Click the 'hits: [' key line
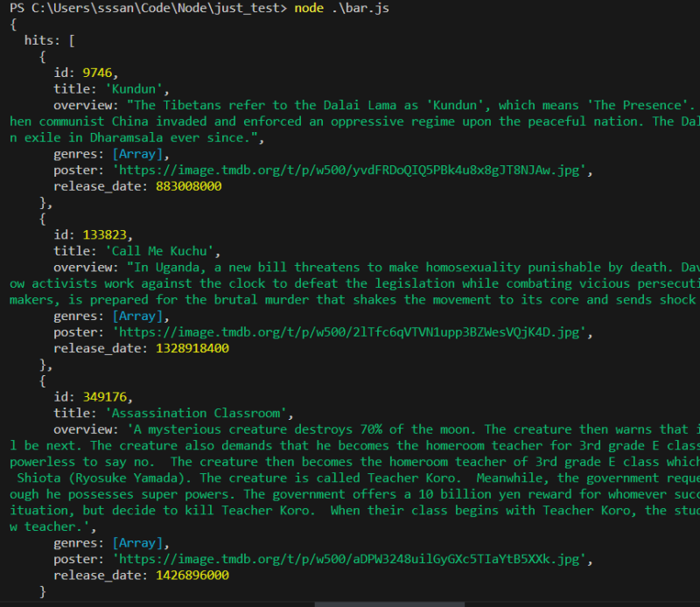 (x=50, y=40)
